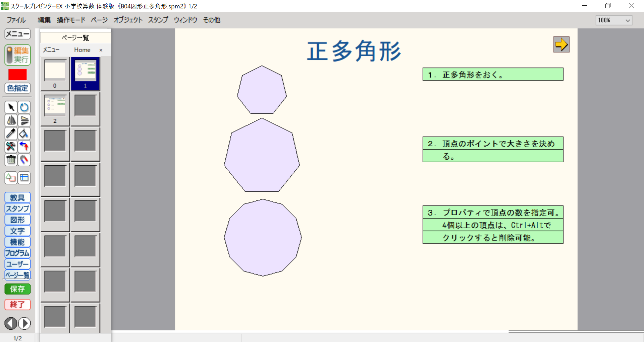Open the オブジェクト menu
644x342 pixels.
pos(128,20)
